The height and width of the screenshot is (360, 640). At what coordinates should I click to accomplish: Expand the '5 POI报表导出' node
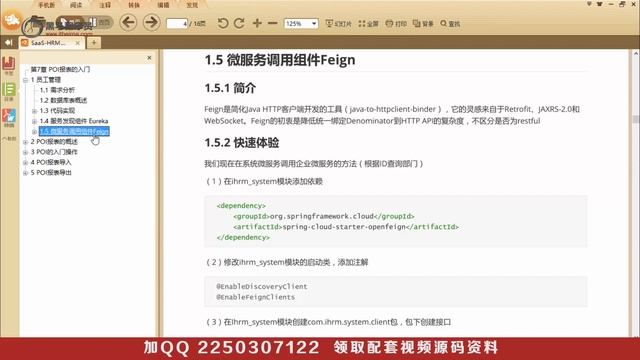(x=25, y=173)
